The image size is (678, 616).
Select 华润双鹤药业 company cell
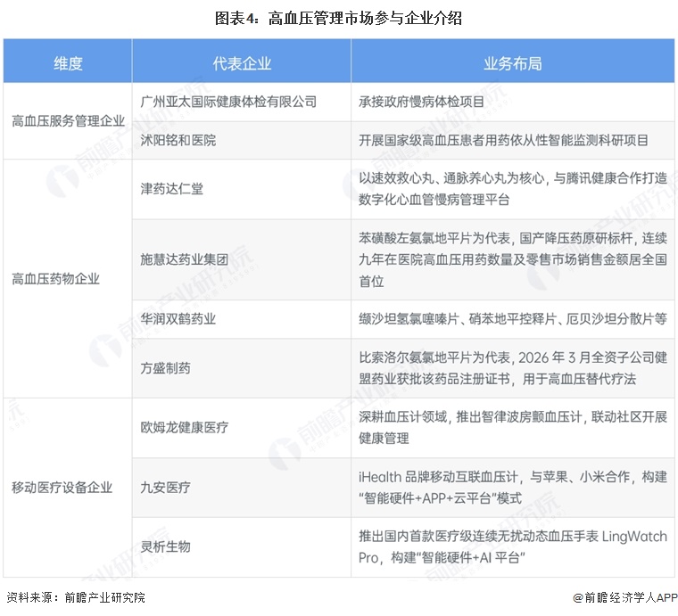(x=242, y=319)
